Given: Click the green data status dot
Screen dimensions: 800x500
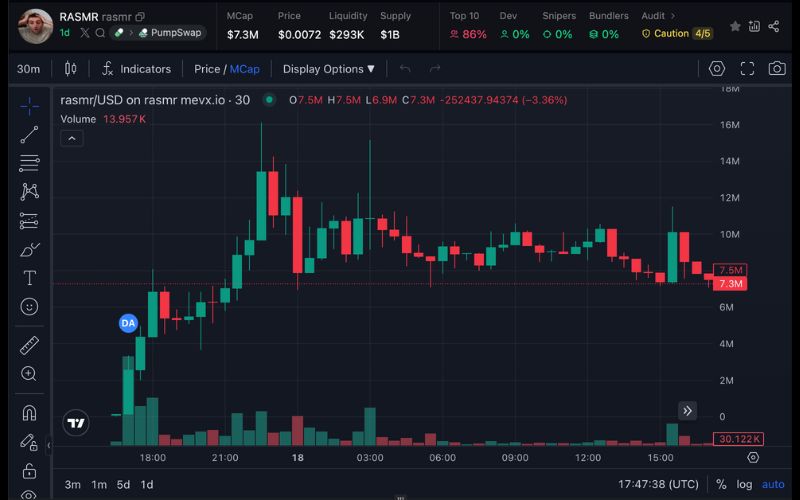Looking at the screenshot, I should point(269,100).
